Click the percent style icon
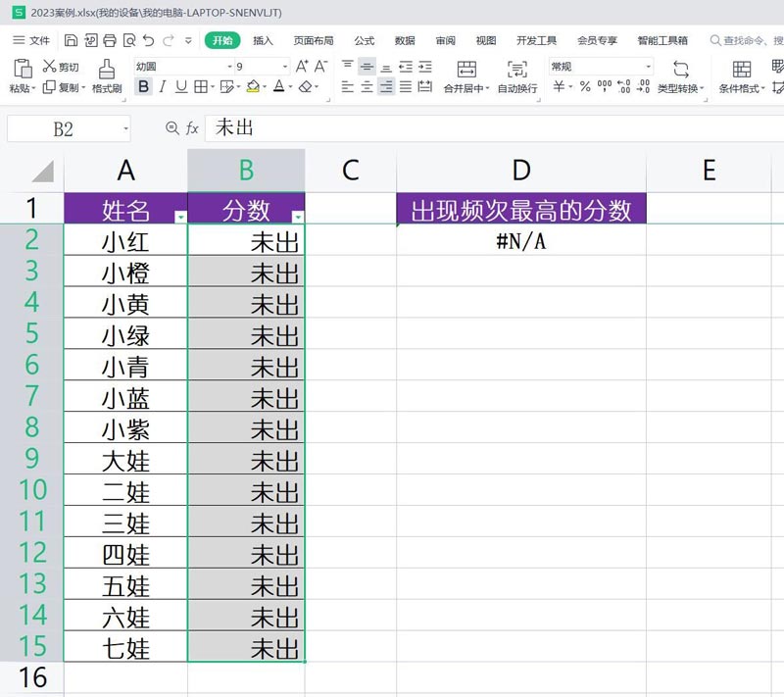Image resolution: width=784 pixels, height=697 pixels. click(x=585, y=86)
